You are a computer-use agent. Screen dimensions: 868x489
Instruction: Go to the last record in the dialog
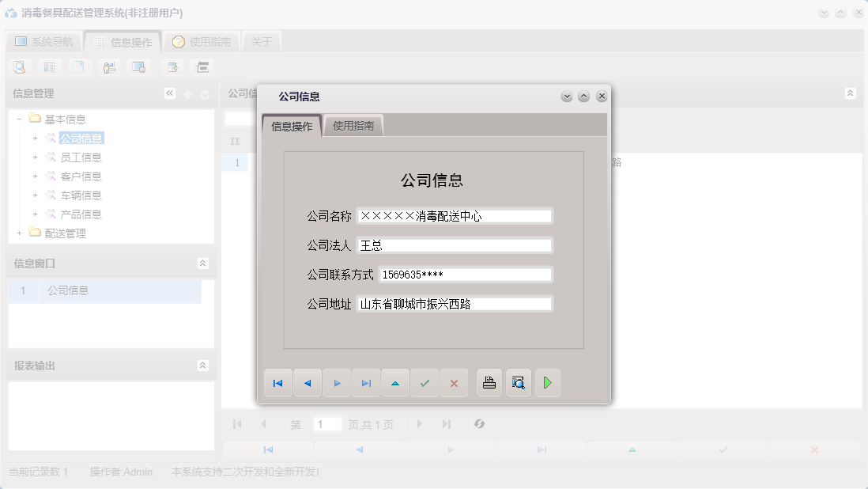pyautogui.click(x=366, y=382)
